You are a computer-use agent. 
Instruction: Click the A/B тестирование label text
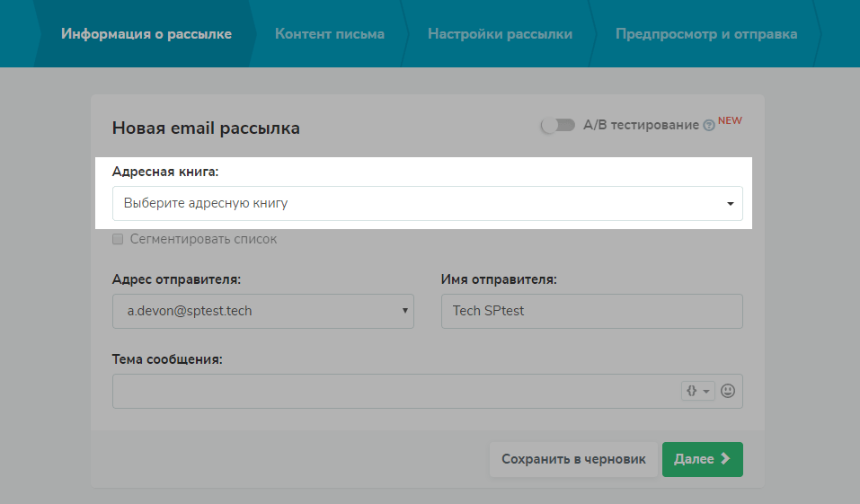click(x=641, y=125)
